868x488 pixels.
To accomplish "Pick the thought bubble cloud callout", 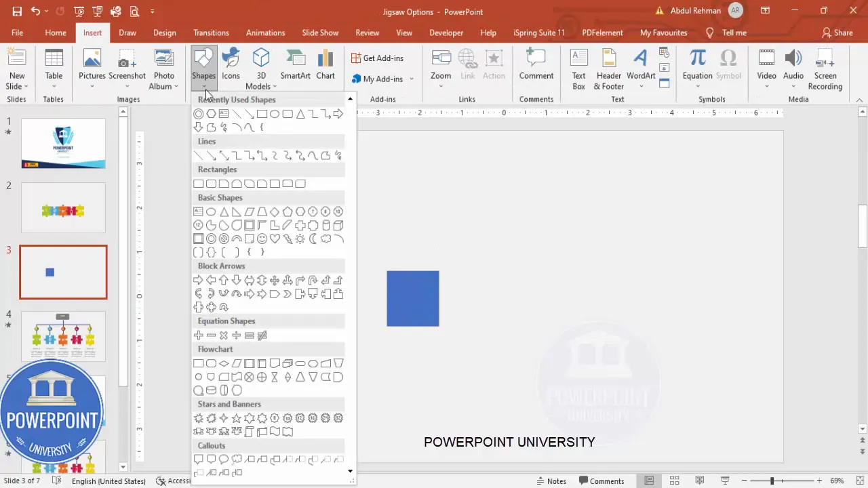I will [x=237, y=459].
